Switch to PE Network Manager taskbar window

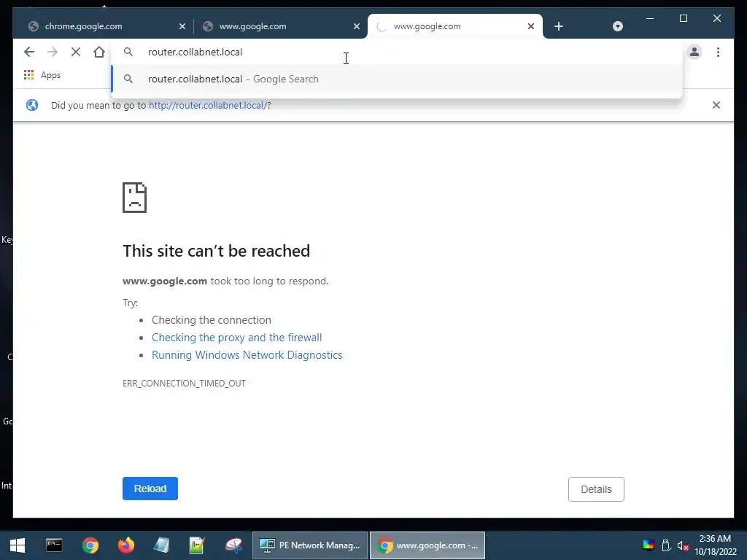(309, 545)
